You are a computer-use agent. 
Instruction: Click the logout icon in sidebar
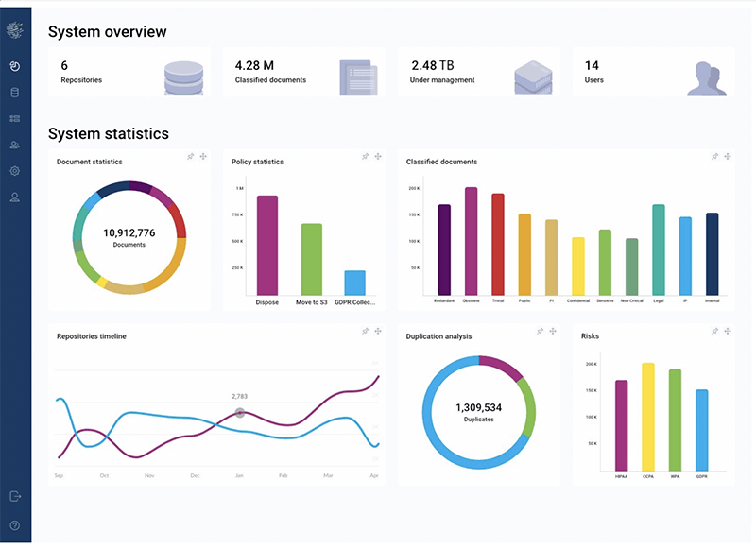15,496
